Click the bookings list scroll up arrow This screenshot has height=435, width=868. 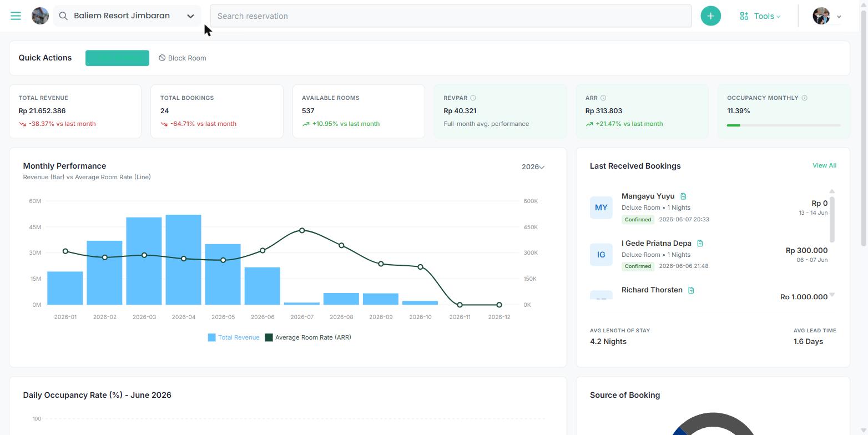pyautogui.click(x=831, y=191)
